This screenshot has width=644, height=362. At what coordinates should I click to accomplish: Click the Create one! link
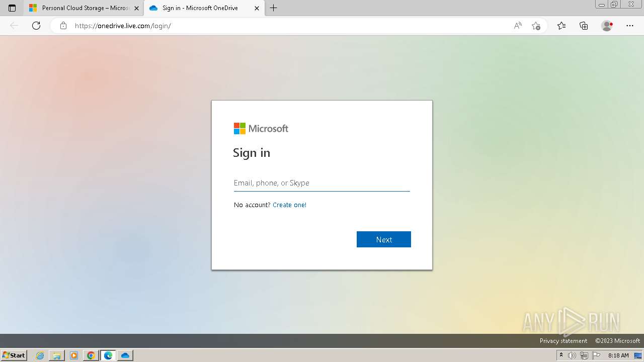[x=289, y=205]
